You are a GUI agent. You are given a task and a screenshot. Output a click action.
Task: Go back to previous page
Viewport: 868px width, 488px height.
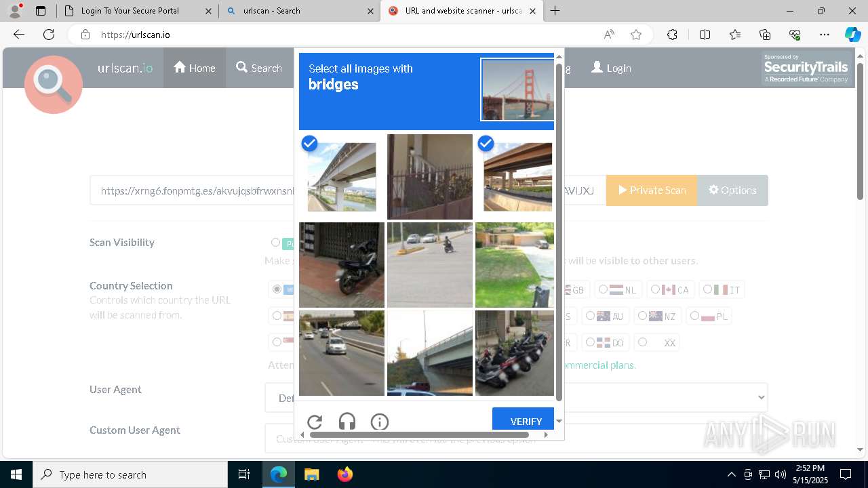click(19, 35)
